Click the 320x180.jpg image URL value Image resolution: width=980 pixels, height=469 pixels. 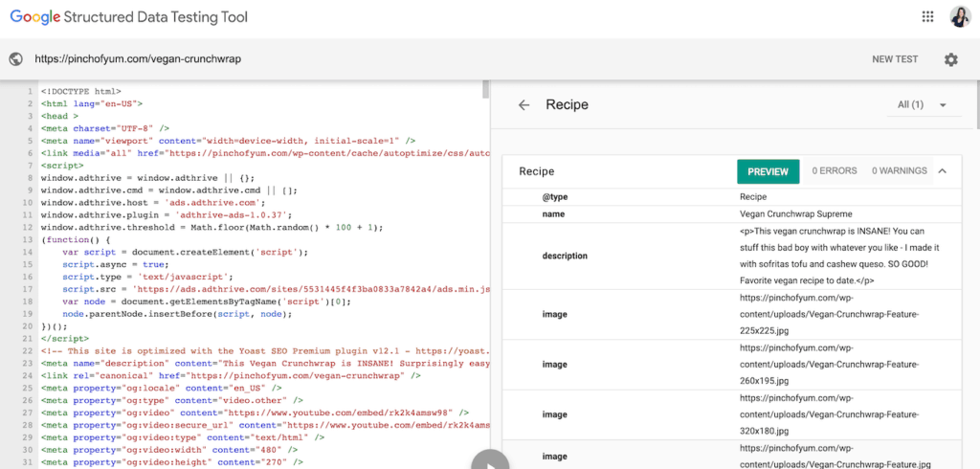tap(829, 414)
